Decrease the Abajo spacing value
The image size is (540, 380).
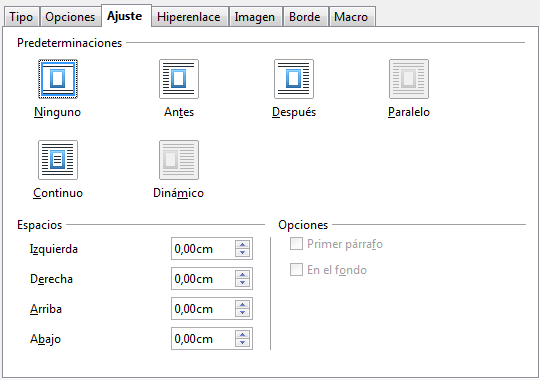(x=242, y=342)
